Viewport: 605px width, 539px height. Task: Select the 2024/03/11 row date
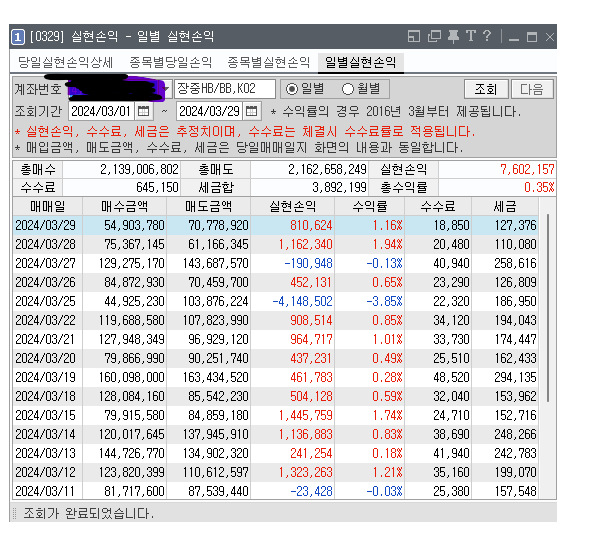(x=46, y=492)
